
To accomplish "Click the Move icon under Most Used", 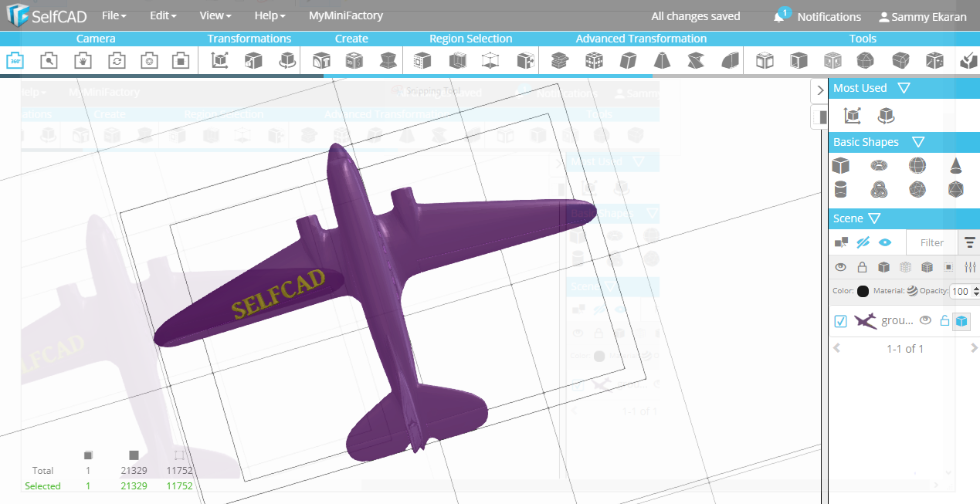I will 853,116.
